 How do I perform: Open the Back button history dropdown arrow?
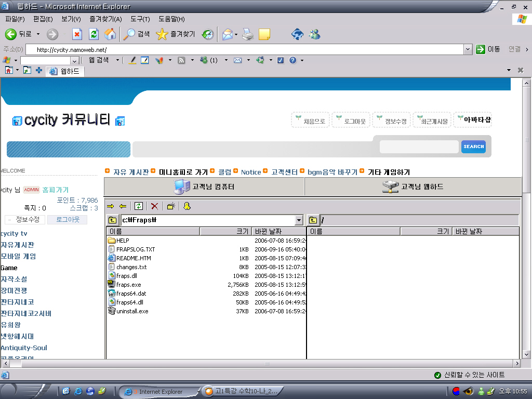38,34
